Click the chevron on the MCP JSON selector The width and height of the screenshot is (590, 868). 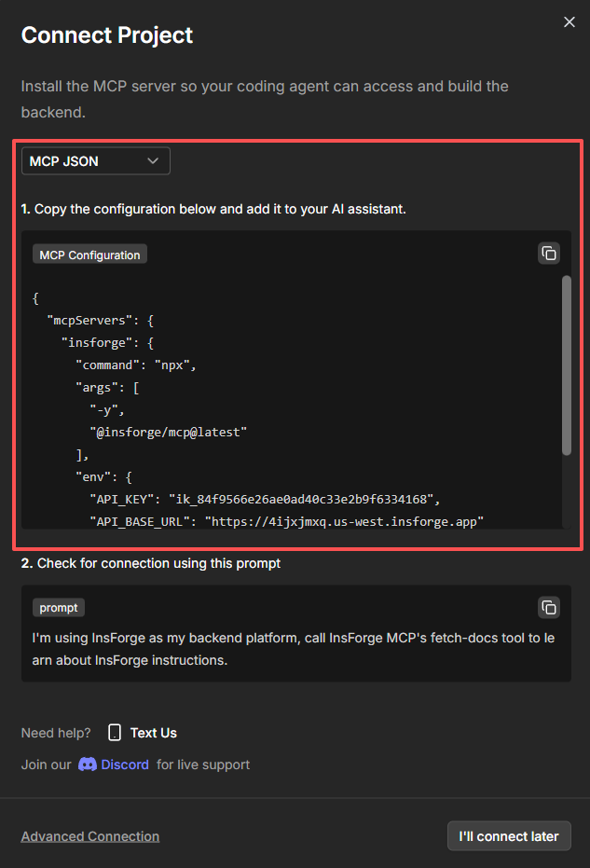tap(152, 160)
